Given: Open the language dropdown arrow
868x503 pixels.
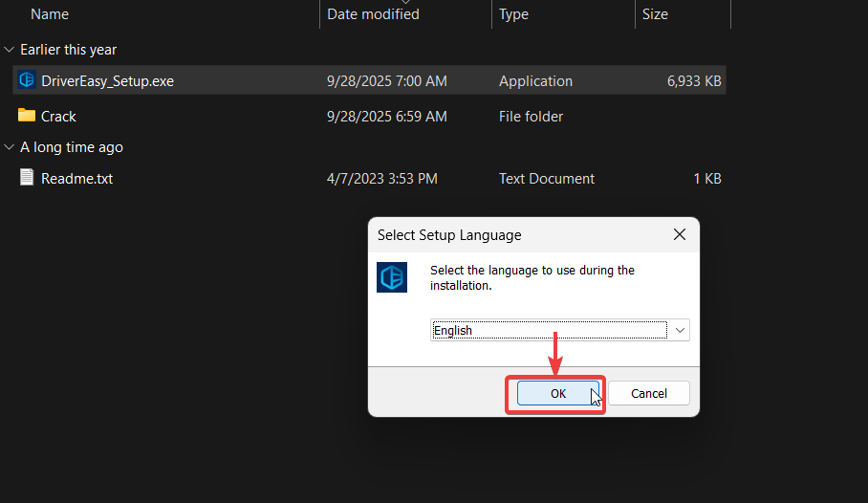Looking at the screenshot, I should 680,330.
